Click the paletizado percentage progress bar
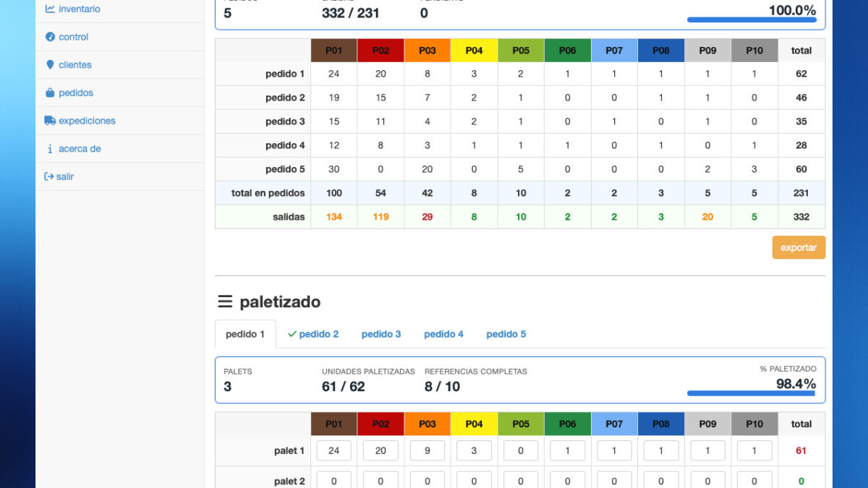The image size is (868, 488). (752, 393)
